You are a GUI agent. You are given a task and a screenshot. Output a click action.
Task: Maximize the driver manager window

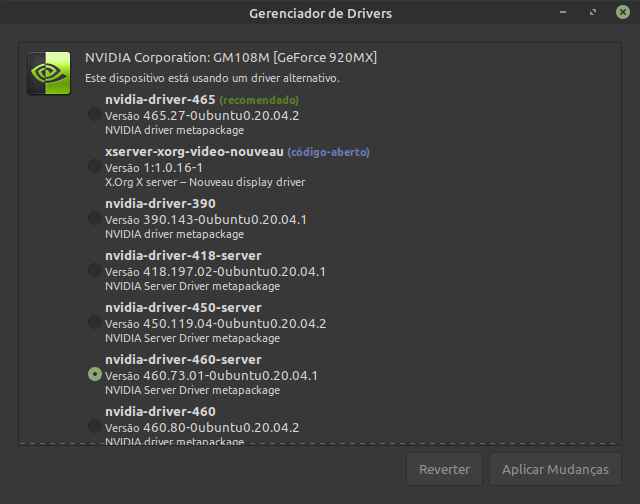(595, 13)
